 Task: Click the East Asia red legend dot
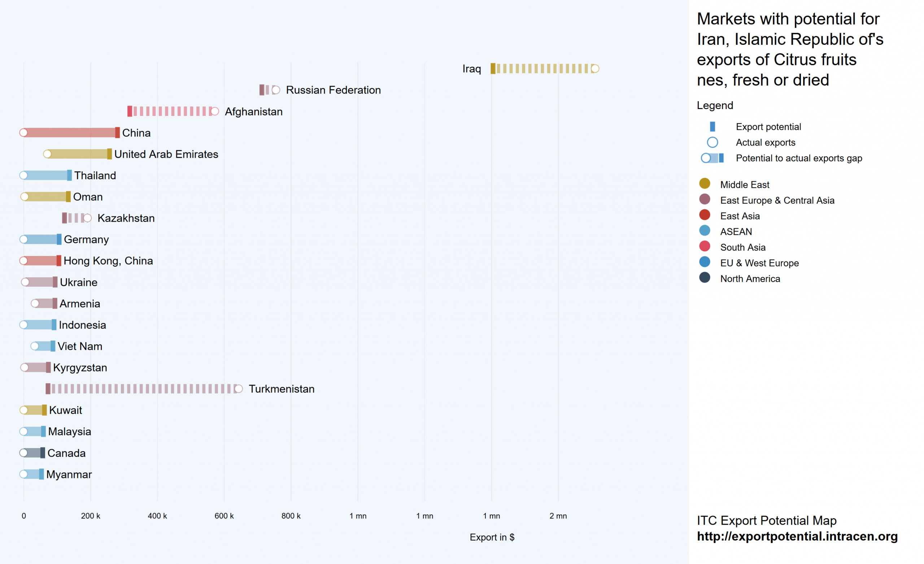coord(704,215)
